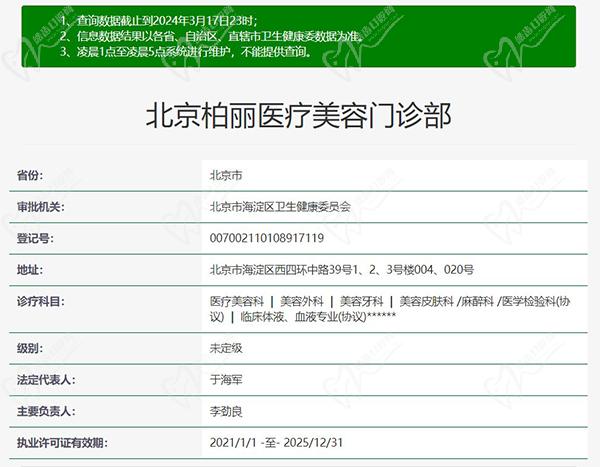Click notice line about 卫生健康委数据为准
The image size is (600, 467).
(211, 36)
